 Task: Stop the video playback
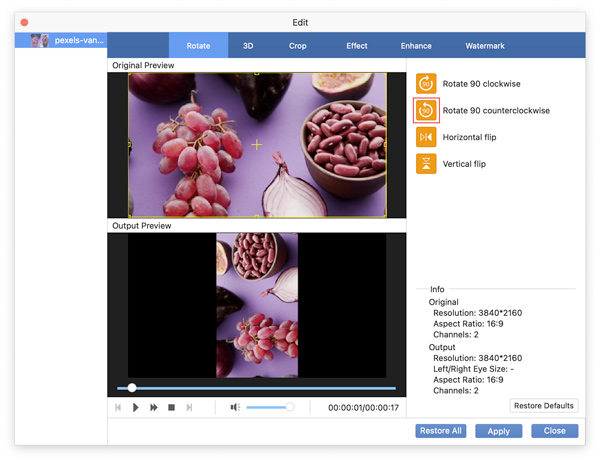click(x=172, y=408)
